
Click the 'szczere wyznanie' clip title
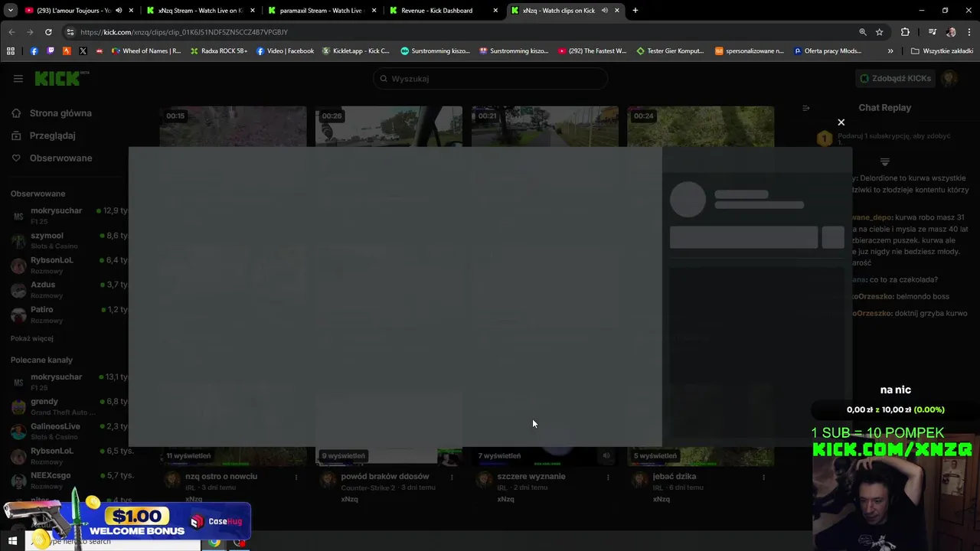tap(531, 476)
